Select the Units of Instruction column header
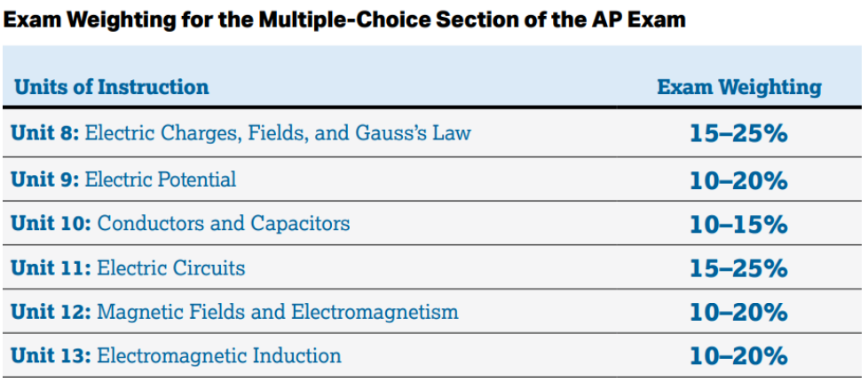This screenshot has height=382, width=868. click(112, 87)
